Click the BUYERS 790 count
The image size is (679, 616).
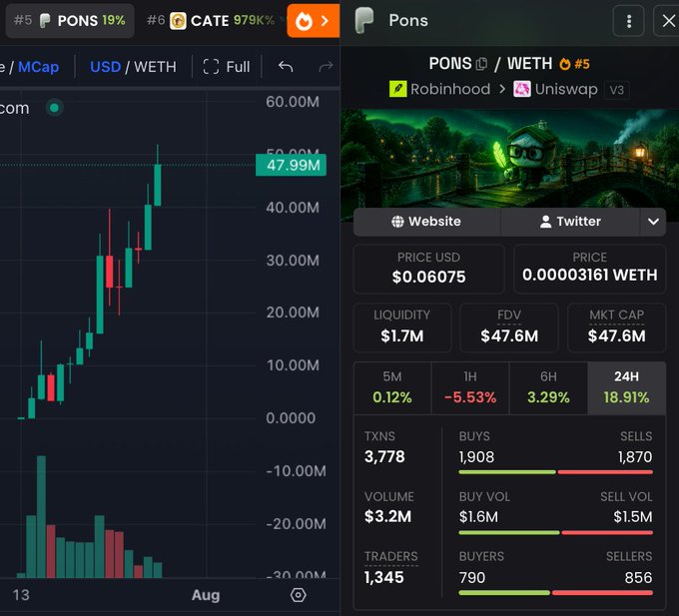(x=472, y=577)
